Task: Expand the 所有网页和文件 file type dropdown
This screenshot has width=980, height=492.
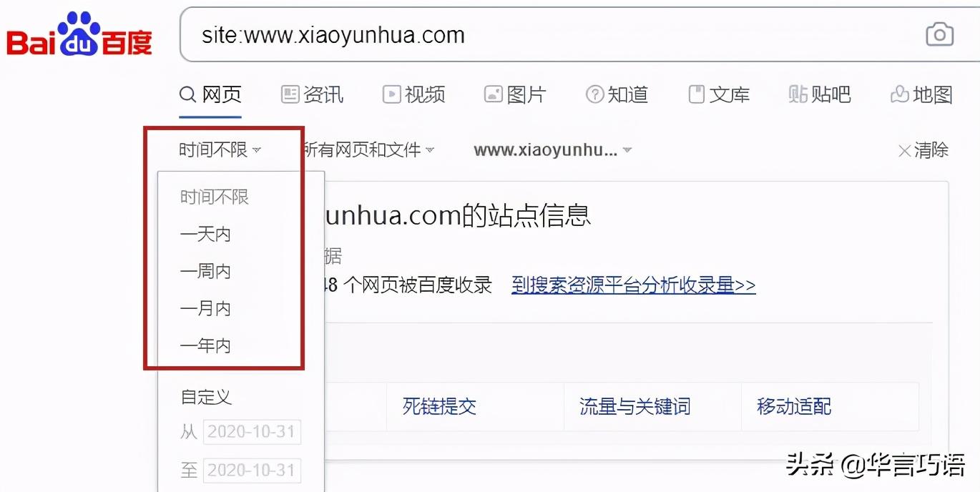Action: (368, 150)
